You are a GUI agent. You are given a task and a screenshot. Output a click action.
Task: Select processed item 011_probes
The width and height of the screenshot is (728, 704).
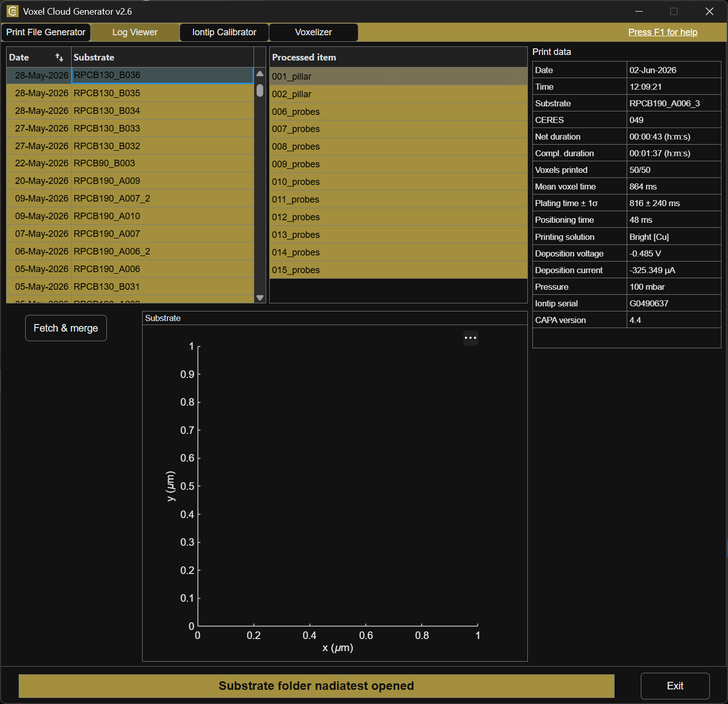click(x=398, y=200)
